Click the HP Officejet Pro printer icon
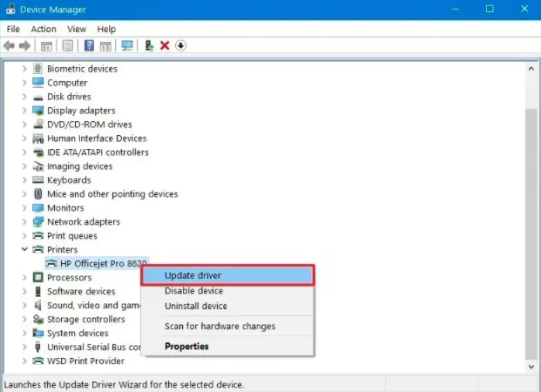Screen dimensions: 541x392 pos(51,263)
